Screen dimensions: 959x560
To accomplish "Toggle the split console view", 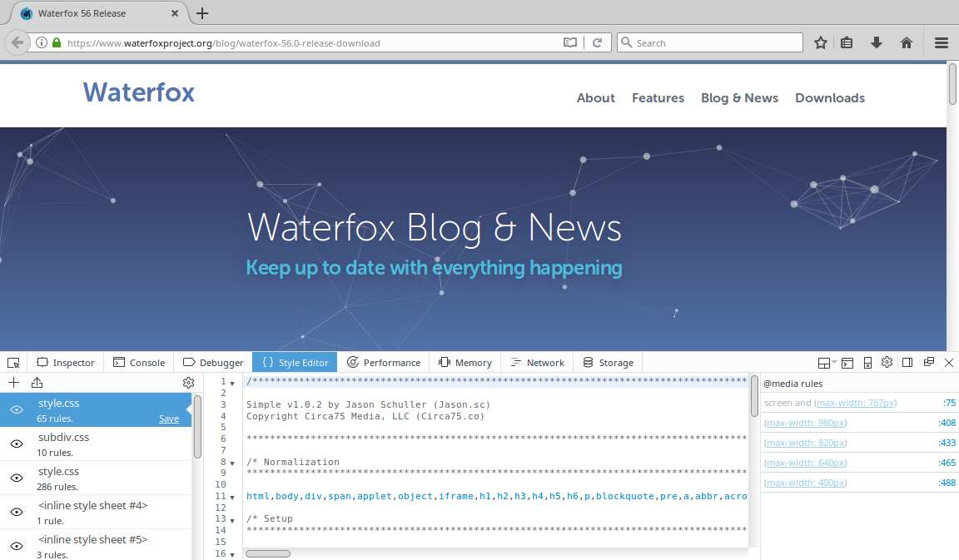I will tap(847, 362).
